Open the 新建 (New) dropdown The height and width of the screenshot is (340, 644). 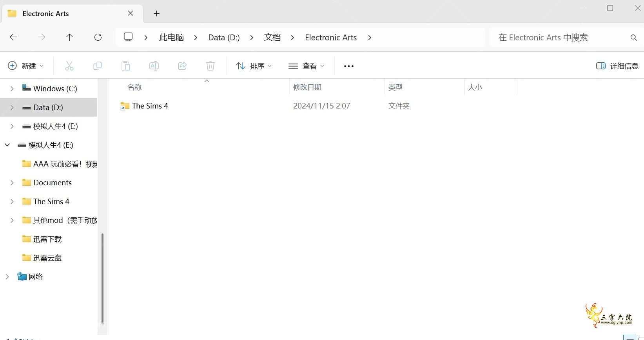(x=26, y=66)
